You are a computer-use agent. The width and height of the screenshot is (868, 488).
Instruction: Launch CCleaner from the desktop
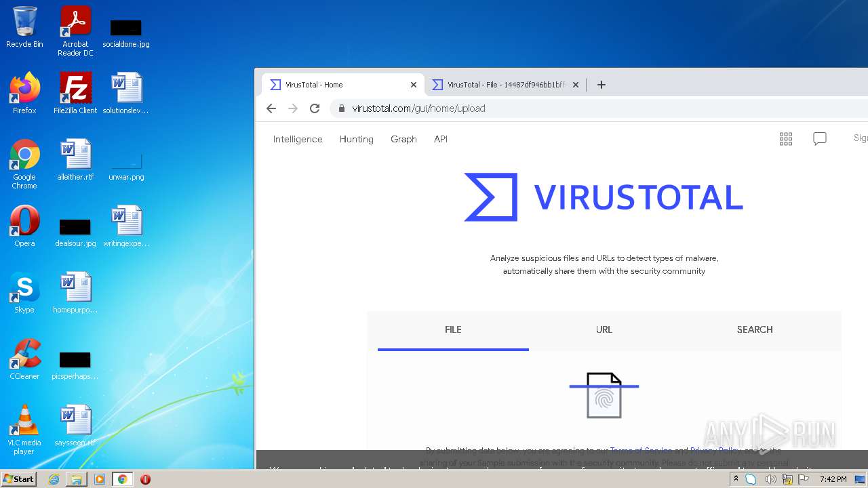point(24,359)
